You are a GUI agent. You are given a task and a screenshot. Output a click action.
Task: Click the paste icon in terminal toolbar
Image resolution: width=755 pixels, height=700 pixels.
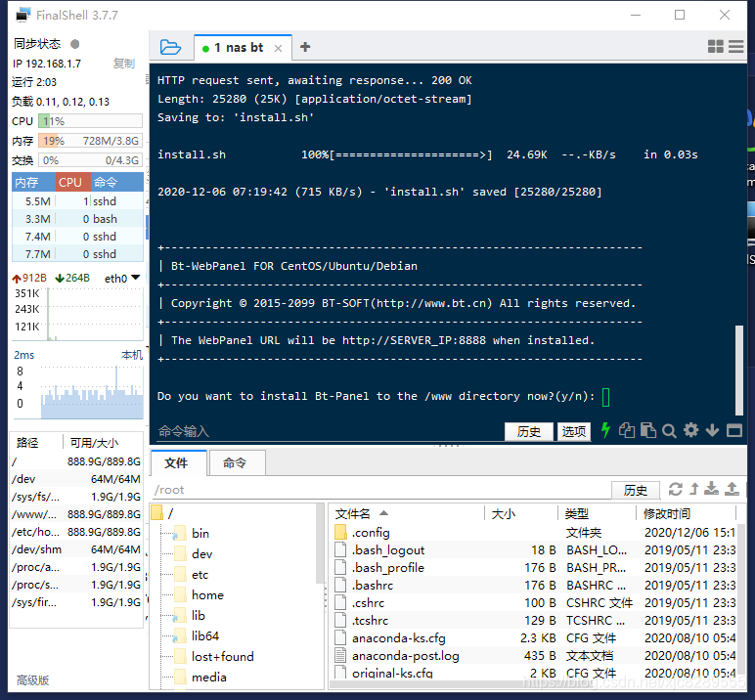tap(648, 430)
